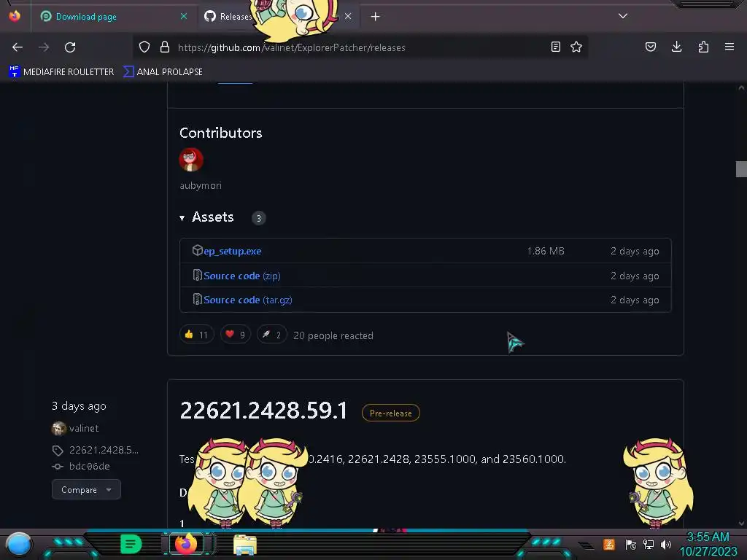Close the Releases tab
Image resolution: width=747 pixels, height=560 pixels.
[x=348, y=16]
